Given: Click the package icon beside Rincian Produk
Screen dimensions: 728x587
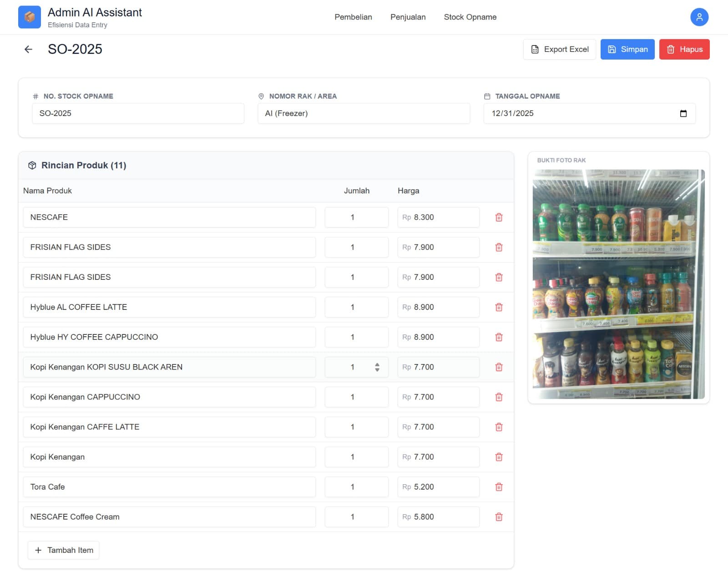Looking at the screenshot, I should coord(32,166).
